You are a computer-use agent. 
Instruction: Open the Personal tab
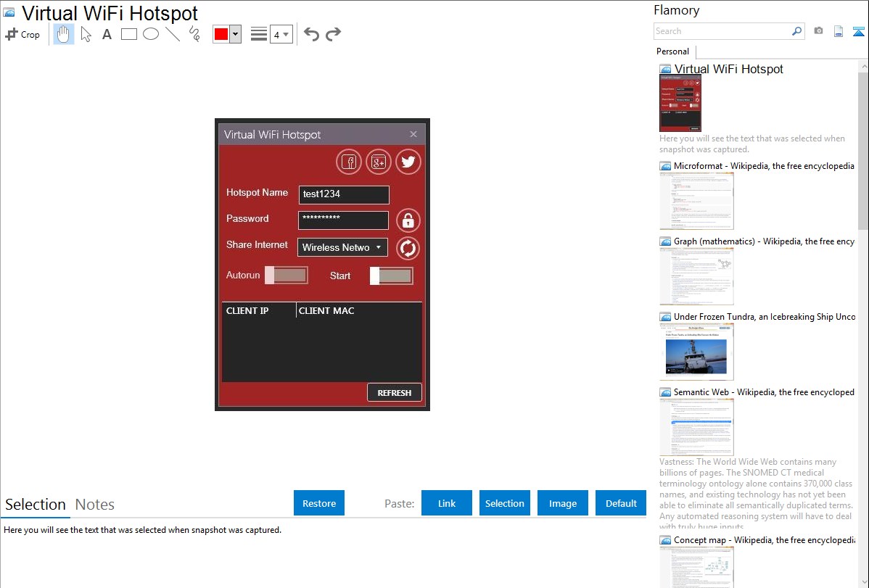(673, 51)
